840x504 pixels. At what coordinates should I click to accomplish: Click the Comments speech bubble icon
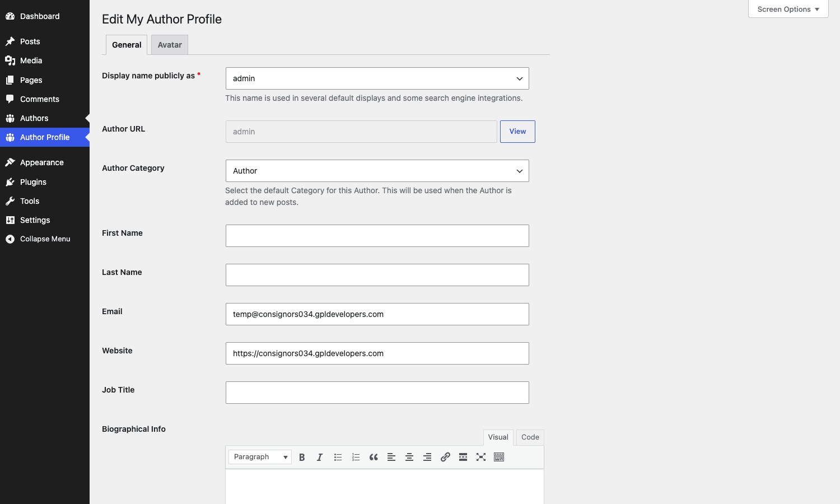pos(10,99)
